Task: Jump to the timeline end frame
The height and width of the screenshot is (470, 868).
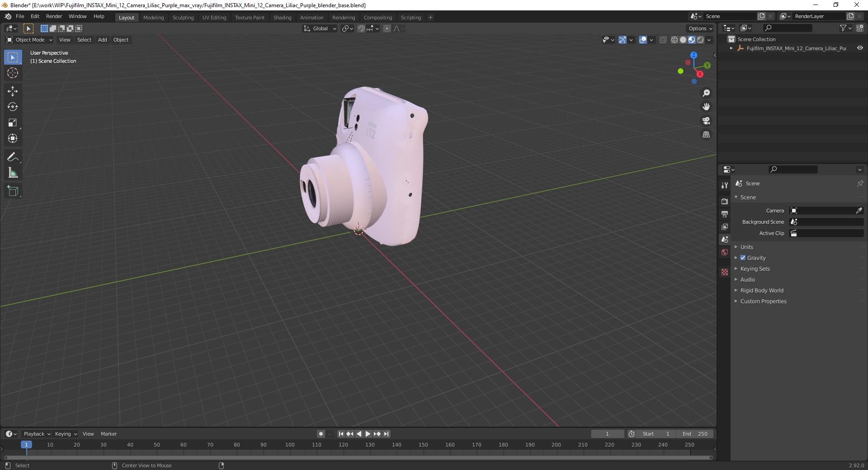Action: pyautogui.click(x=386, y=434)
